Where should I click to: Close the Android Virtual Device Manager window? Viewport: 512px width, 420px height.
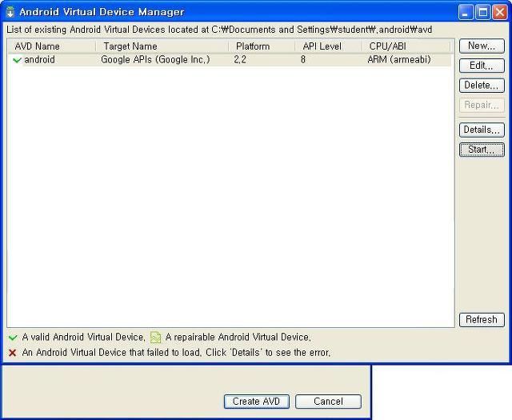(x=500, y=13)
